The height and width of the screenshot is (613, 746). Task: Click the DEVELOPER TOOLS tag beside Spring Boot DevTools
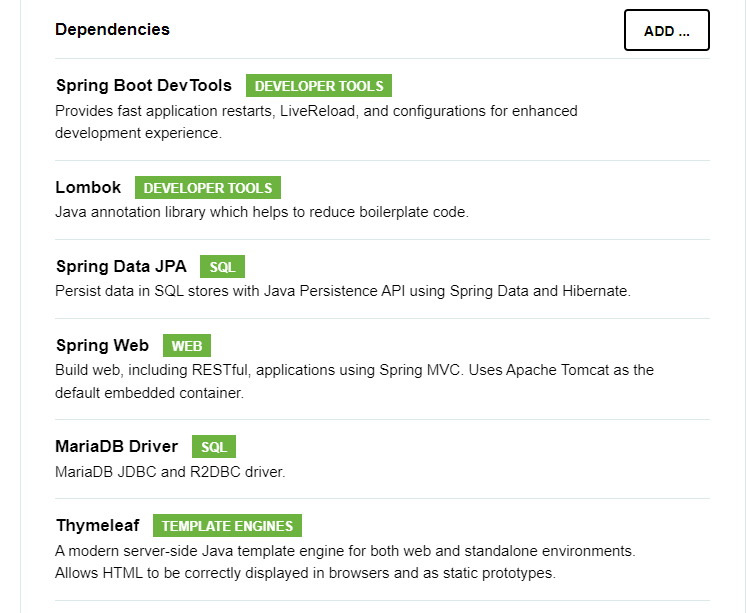(319, 87)
